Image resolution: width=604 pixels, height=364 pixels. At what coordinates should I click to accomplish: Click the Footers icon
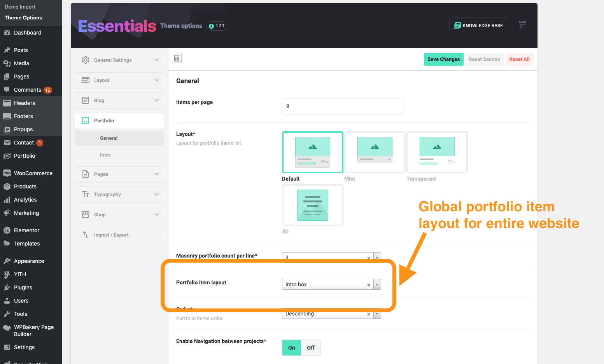7,116
